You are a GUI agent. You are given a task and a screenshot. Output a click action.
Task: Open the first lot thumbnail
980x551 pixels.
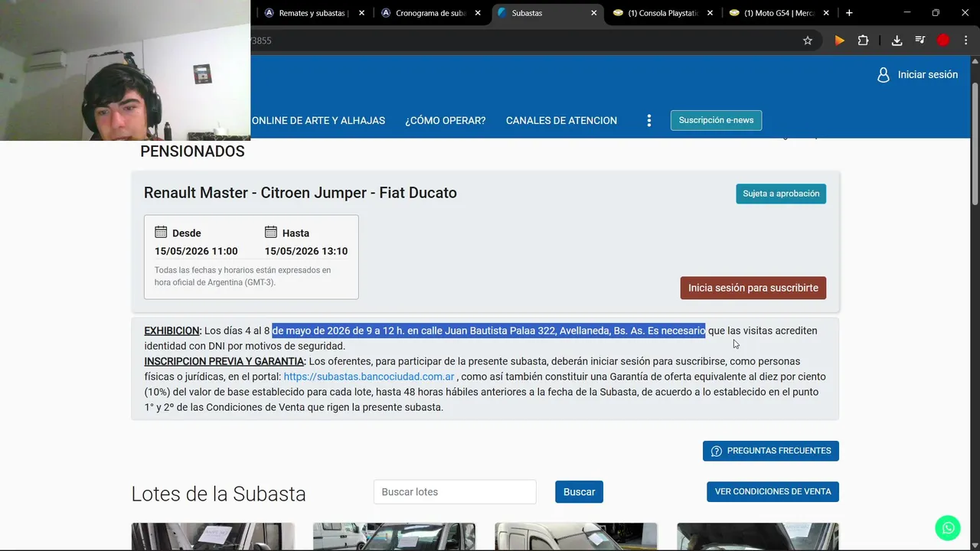(213, 536)
